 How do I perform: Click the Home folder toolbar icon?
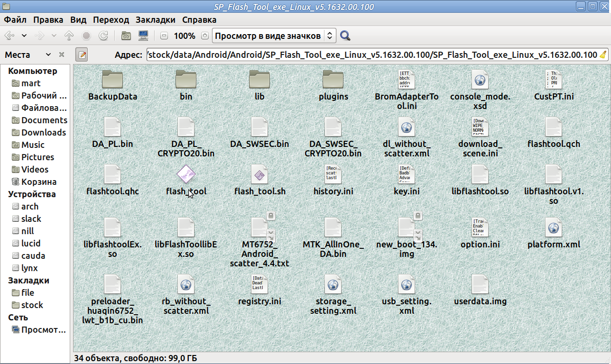126,36
